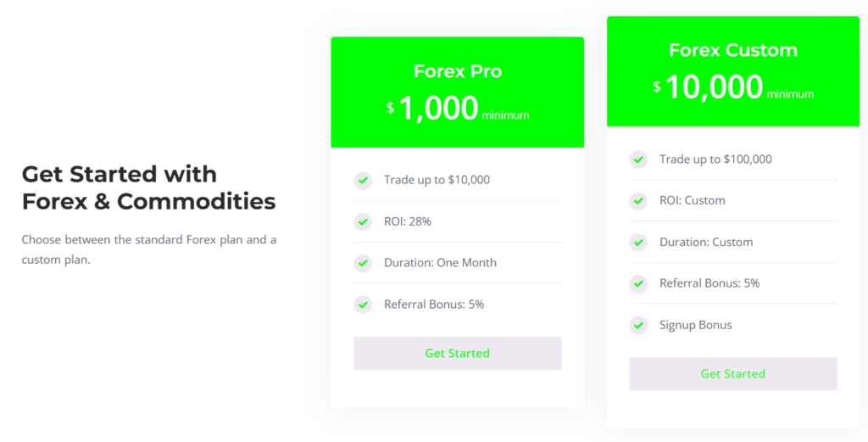Click checkmark icon beside Duration: Custom
Viewport: 868px width, 442px height.
(x=638, y=243)
